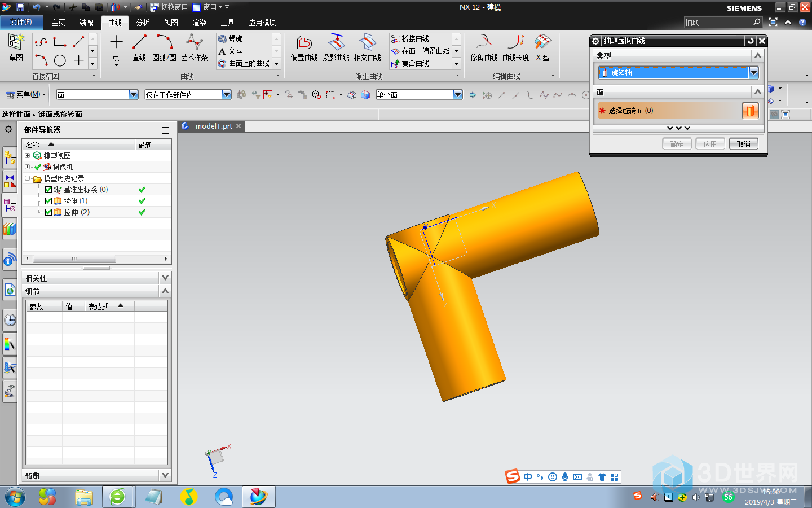Click Bridge Curve (桥接曲线) tool
Screen dimensions: 812x508
tap(410, 38)
